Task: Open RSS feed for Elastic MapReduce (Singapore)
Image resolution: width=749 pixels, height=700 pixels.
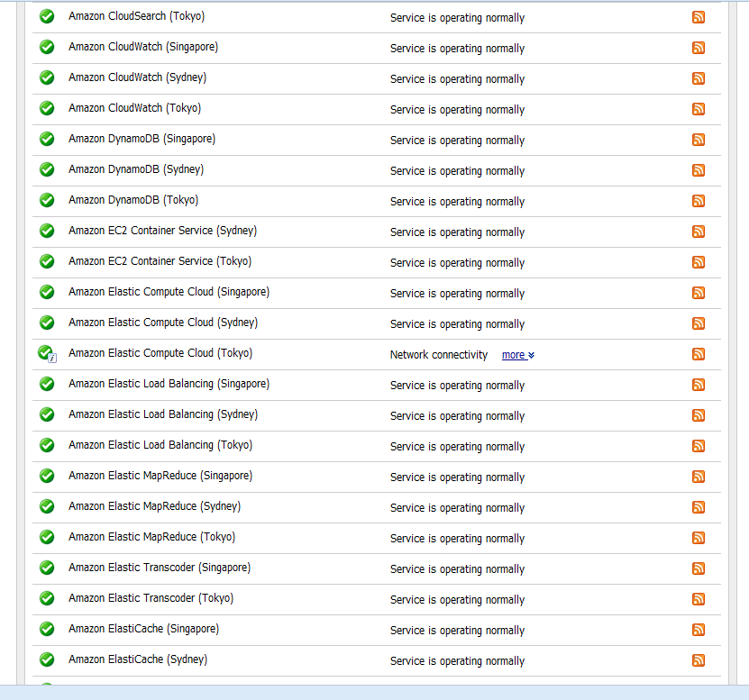Action: [x=699, y=477]
